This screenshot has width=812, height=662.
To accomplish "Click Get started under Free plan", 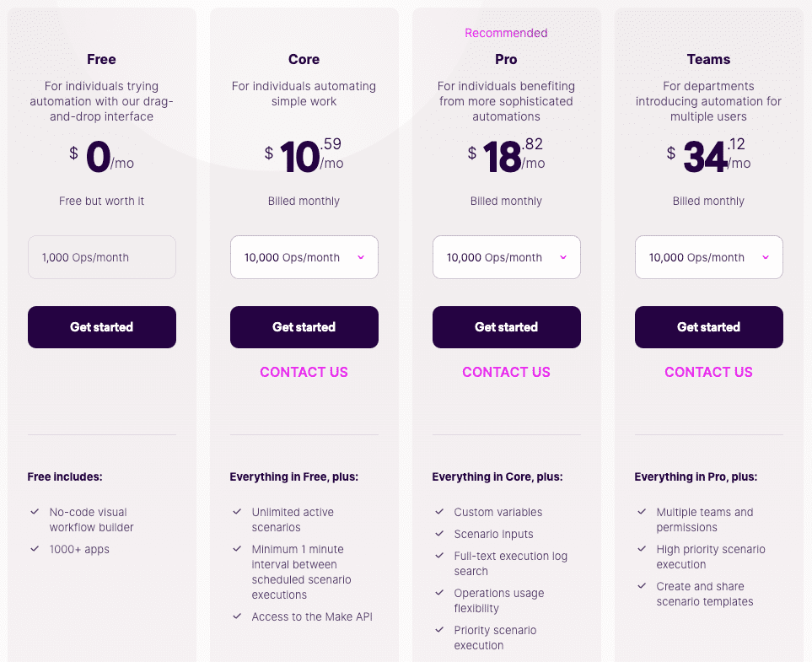I will click(102, 327).
